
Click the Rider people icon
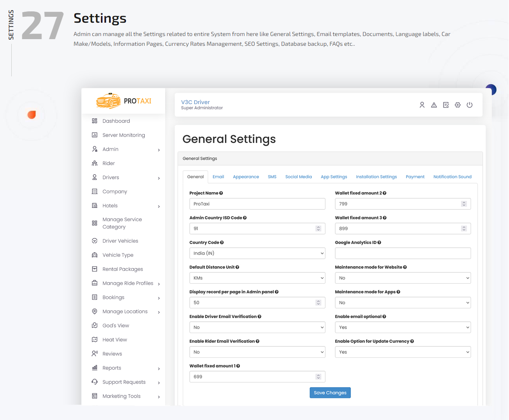pyautogui.click(x=95, y=163)
